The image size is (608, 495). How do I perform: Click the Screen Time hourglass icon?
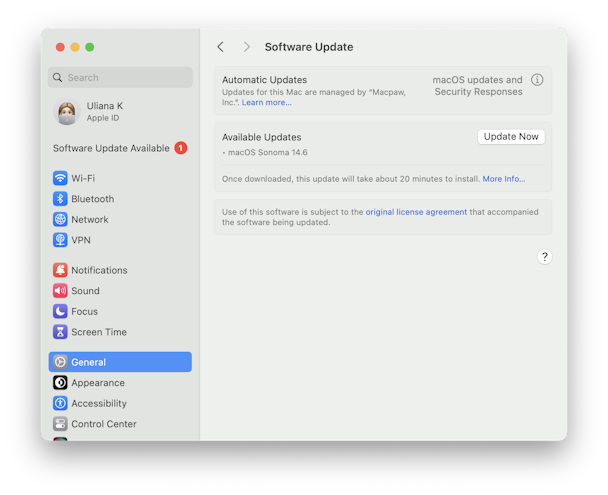click(x=60, y=332)
